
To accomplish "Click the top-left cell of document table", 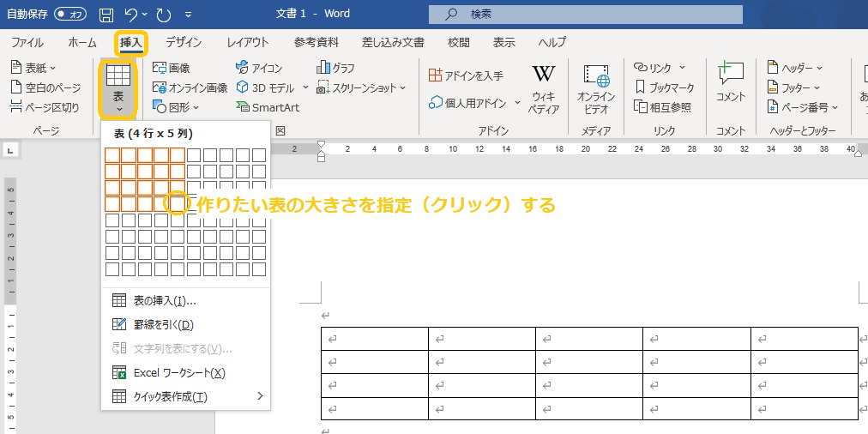I will coord(374,339).
